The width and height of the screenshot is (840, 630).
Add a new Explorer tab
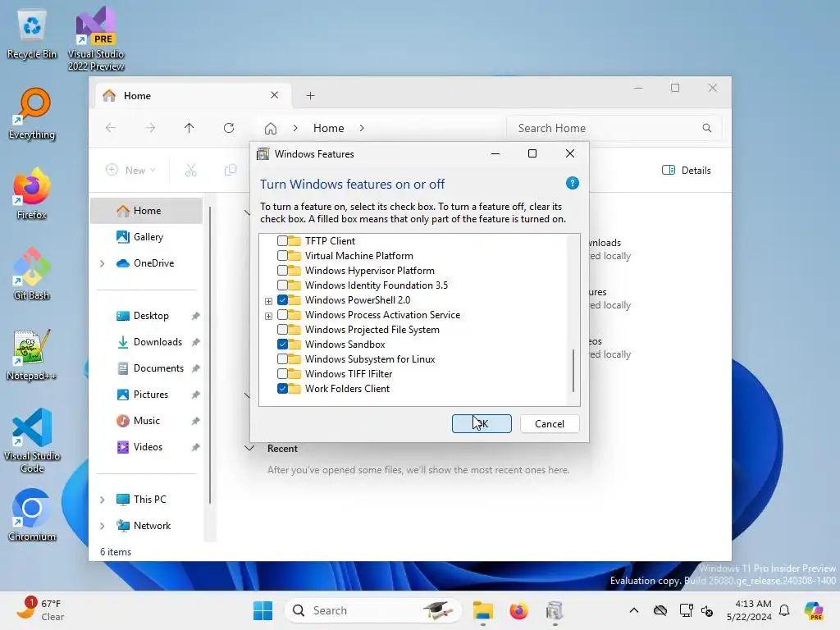[310, 96]
